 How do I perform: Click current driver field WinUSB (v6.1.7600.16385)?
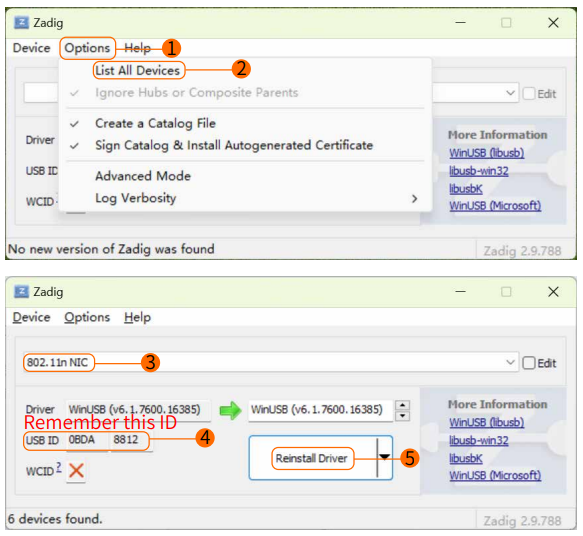138,410
